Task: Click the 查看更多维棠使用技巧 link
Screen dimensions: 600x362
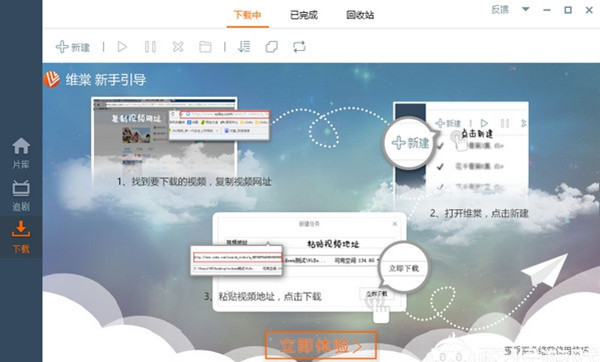Action: (x=546, y=350)
